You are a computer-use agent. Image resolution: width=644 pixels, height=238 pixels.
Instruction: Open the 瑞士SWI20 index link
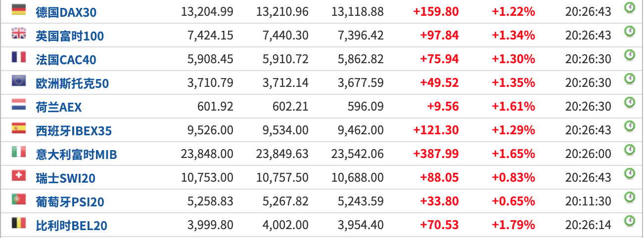coord(65,178)
